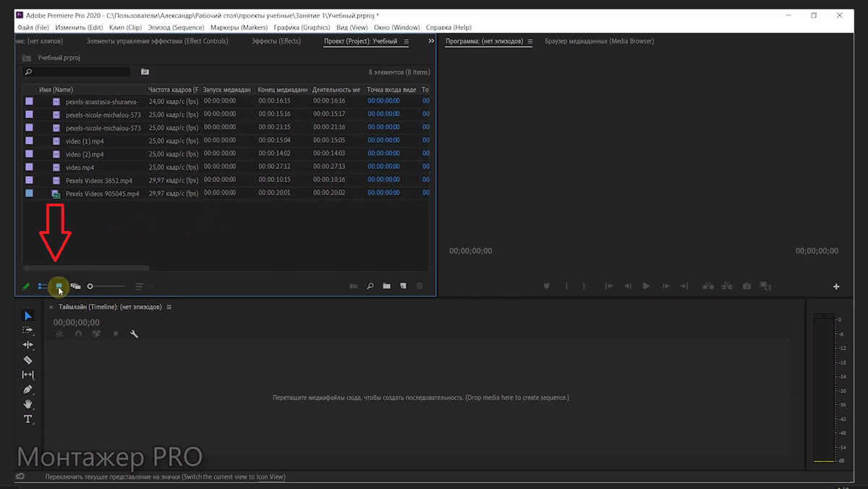Open the Графика (Graphics) menu

[x=302, y=27]
